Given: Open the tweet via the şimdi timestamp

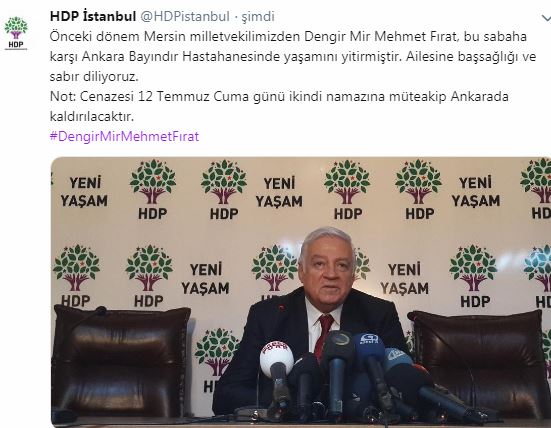Looking at the screenshot, I should point(258,17).
